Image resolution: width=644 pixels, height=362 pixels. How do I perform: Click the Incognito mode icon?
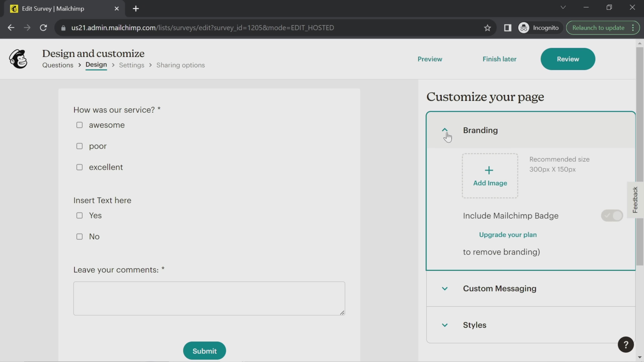coord(524,27)
